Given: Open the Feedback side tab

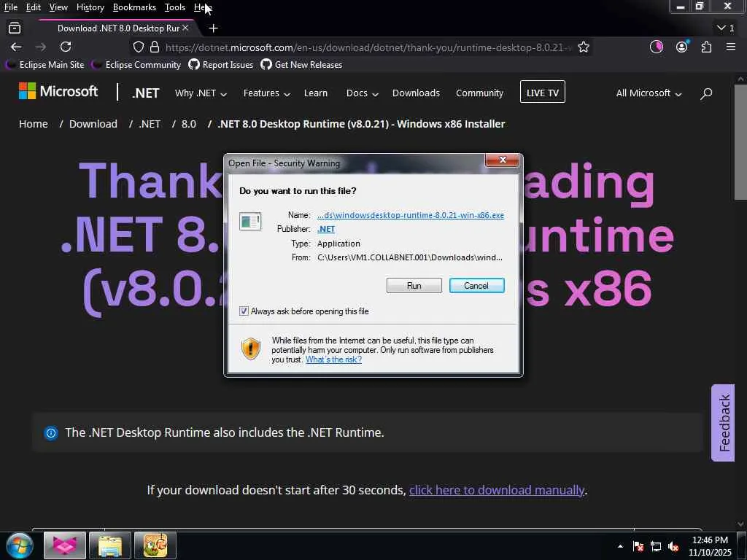Looking at the screenshot, I should tap(723, 423).
